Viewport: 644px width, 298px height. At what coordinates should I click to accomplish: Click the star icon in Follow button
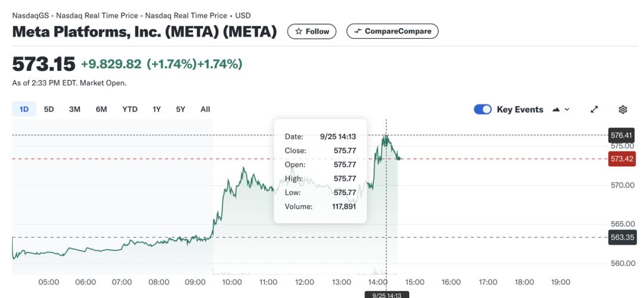[299, 32]
